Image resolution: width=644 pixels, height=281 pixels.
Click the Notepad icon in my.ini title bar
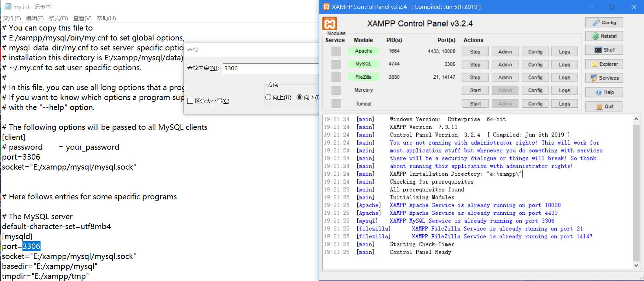tap(8, 7)
